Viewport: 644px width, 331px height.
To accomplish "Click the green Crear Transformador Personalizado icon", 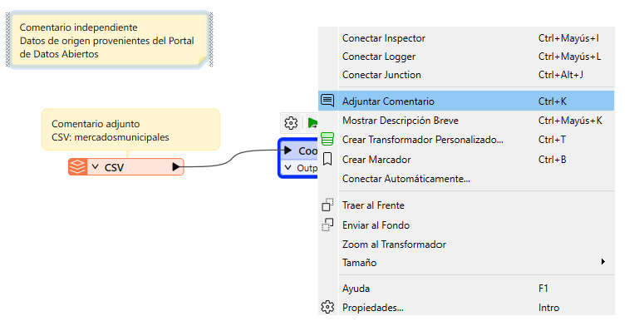I will point(327,139).
